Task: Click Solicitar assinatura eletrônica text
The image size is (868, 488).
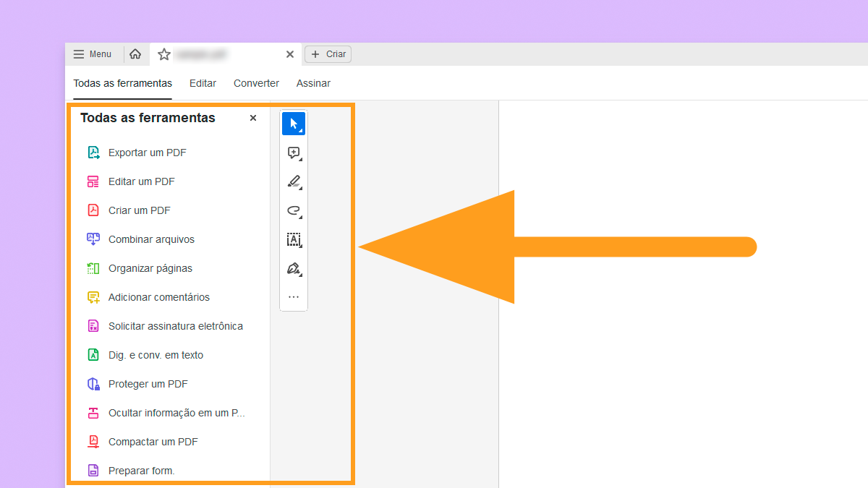Action: (176, 326)
